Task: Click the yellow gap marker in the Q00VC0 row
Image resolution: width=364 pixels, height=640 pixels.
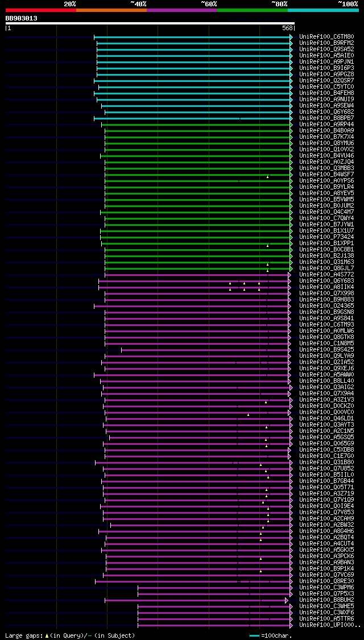Action: click(x=248, y=415)
